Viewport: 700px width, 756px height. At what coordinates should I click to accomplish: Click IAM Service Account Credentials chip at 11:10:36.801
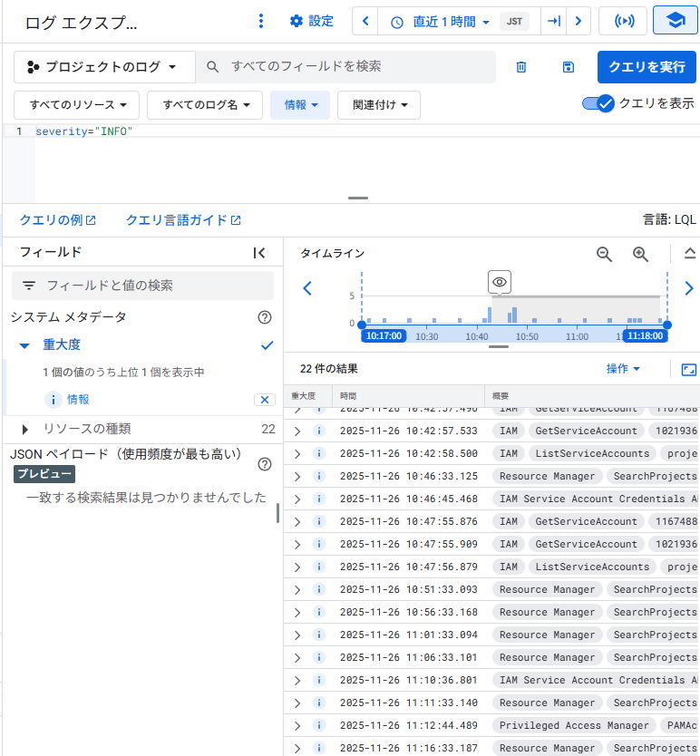click(596, 680)
